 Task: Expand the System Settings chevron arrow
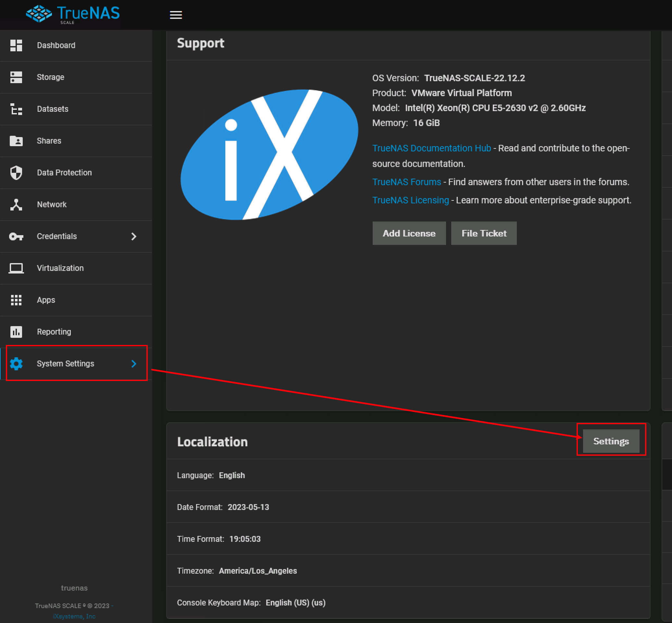click(134, 363)
